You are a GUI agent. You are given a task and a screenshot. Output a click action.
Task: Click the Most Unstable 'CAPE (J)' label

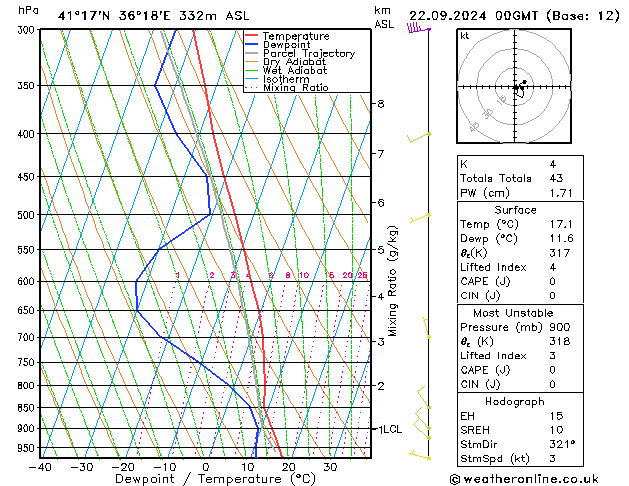tap(485, 370)
